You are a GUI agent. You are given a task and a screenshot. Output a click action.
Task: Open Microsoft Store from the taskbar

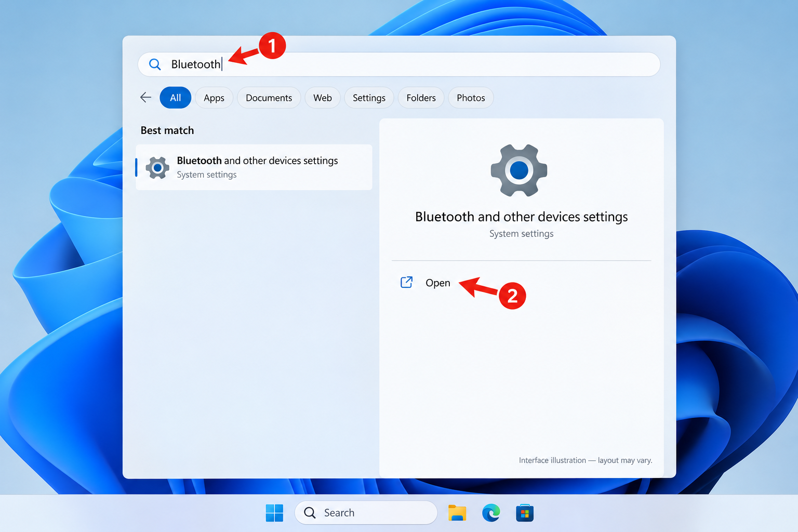(x=525, y=513)
